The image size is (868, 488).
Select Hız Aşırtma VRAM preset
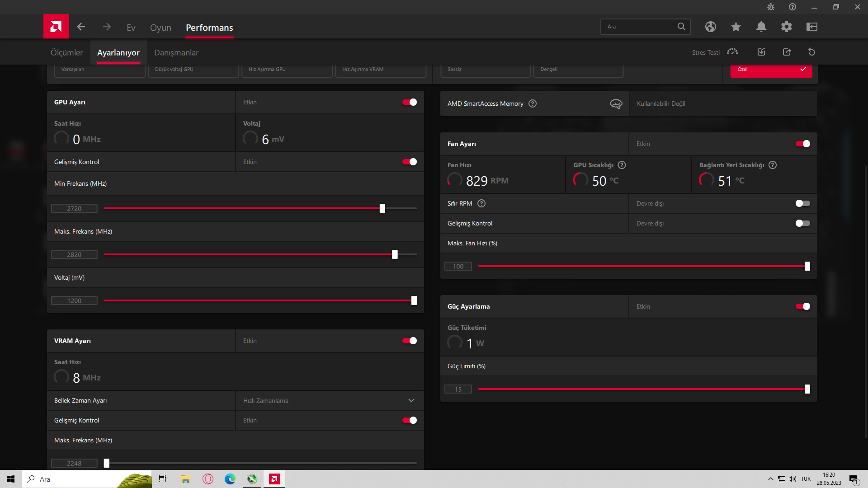pos(381,70)
